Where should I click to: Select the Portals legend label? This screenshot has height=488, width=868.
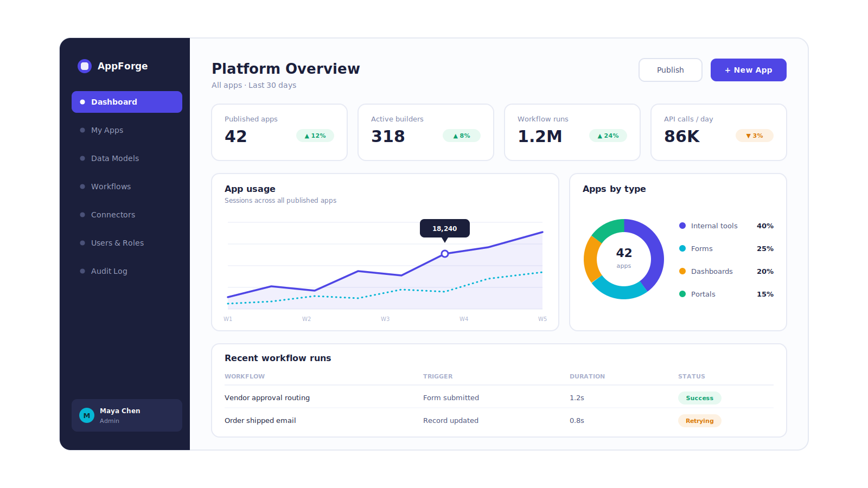[703, 294]
